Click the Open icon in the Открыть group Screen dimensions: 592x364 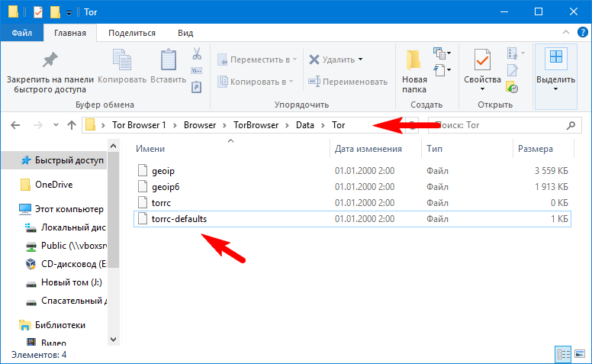[513, 53]
